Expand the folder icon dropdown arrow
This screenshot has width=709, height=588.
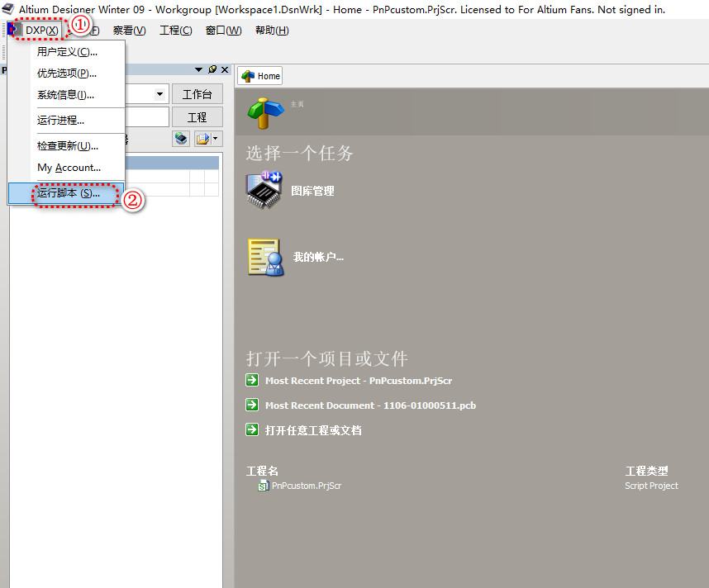point(216,139)
